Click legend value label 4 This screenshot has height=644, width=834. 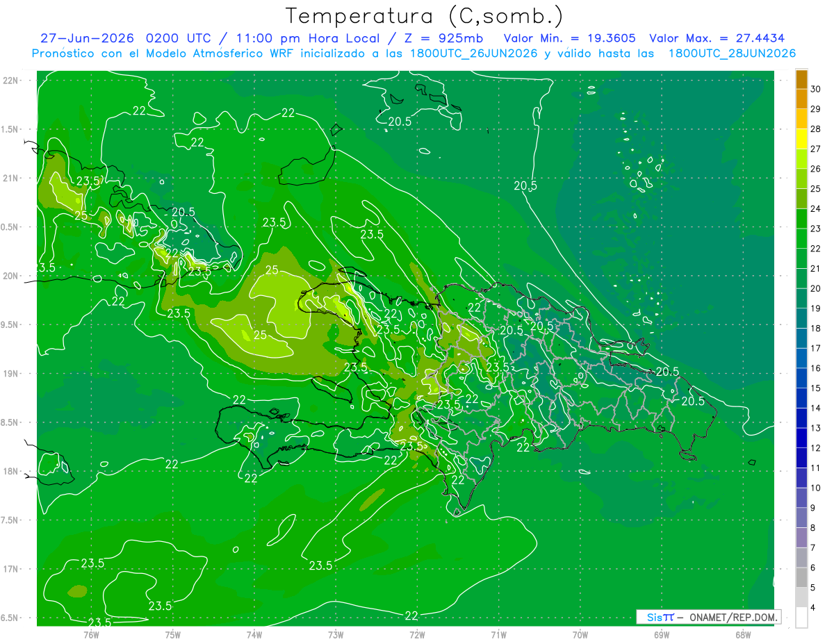813,607
